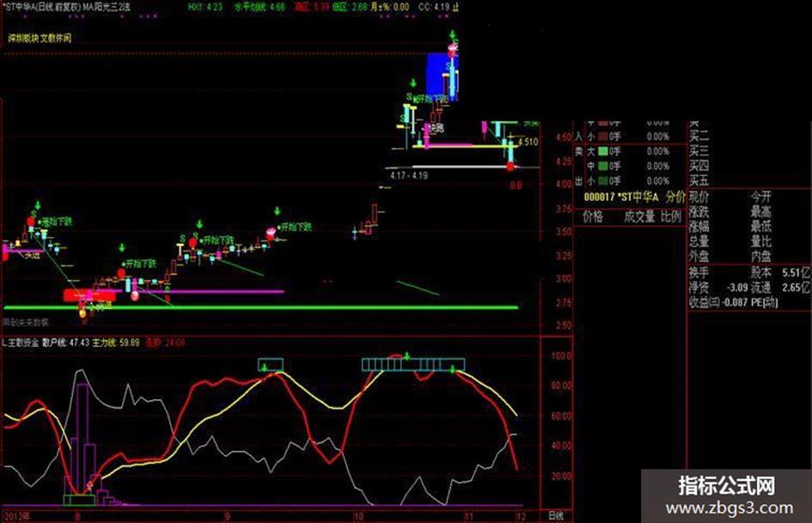This screenshot has width=812, height=523.
Task: Click the light green swatch in the 卖 大 row
Action: (x=603, y=151)
